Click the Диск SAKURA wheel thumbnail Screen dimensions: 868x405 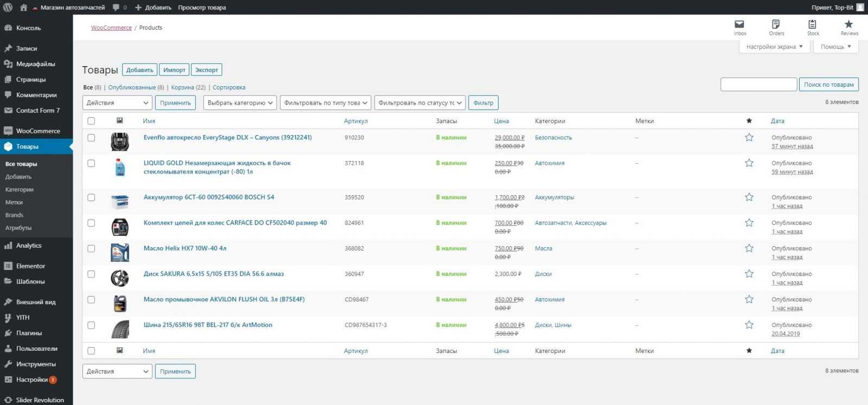pyautogui.click(x=120, y=278)
